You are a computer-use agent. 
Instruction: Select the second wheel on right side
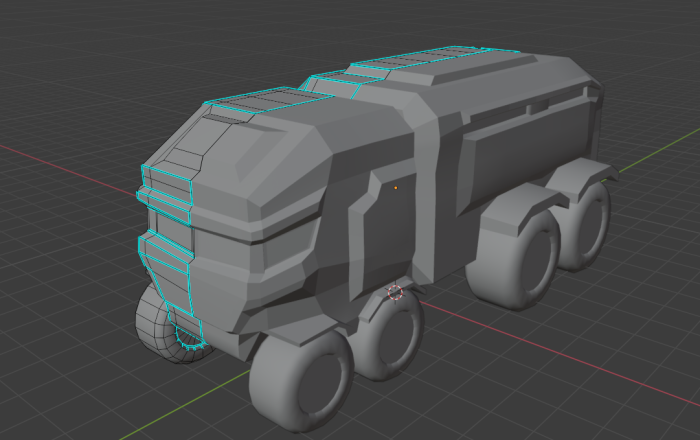click(x=390, y=340)
